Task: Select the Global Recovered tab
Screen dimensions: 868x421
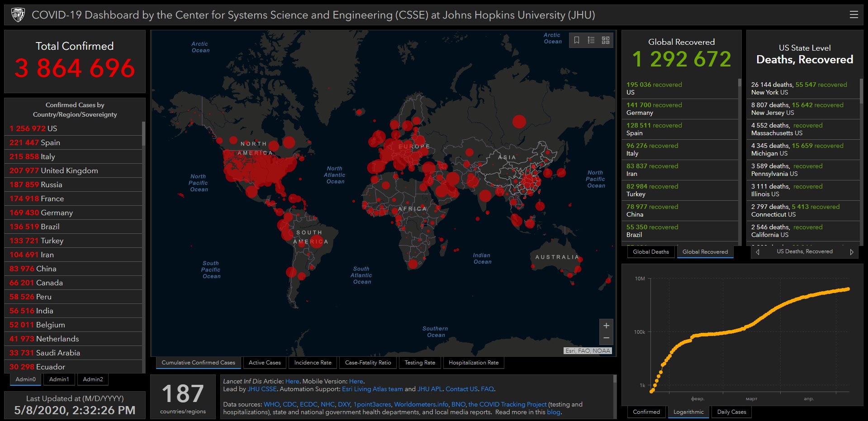Action: click(x=705, y=252)
